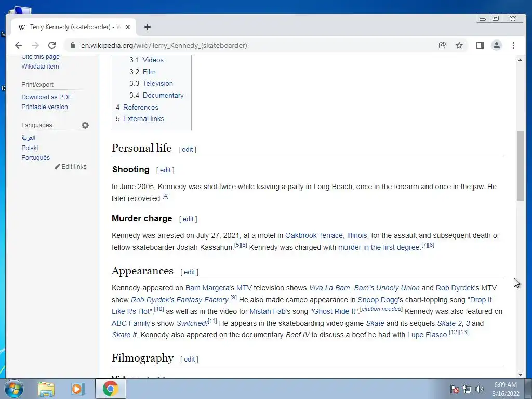Screen dimensions: 532x399
Task: Click Download as PDF
Action: [46, 97]
